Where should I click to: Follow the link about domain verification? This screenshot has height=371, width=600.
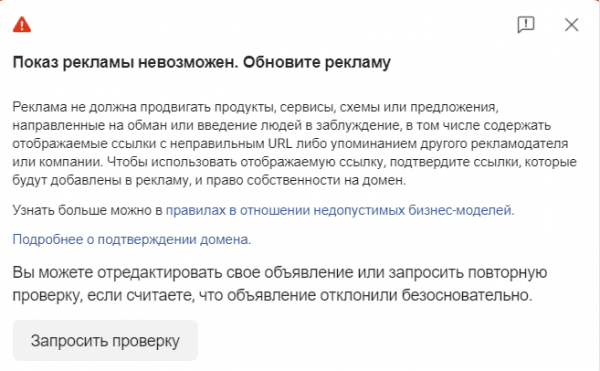[130, 239]
